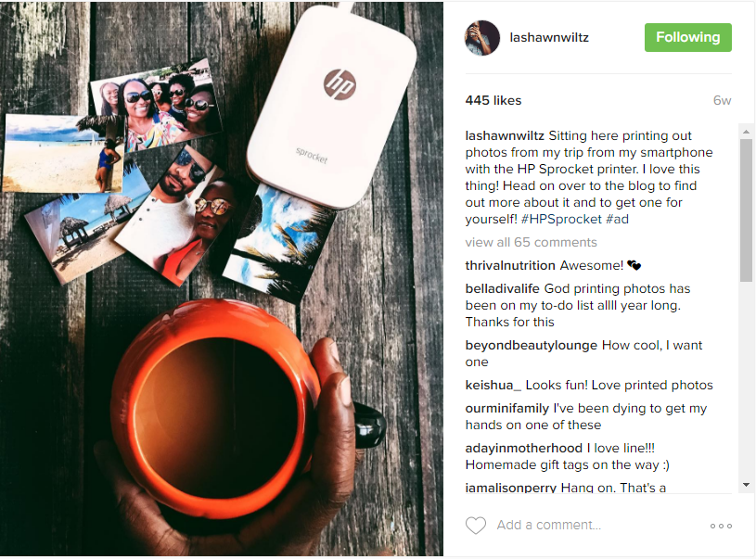The height and width of the screenshot is (559, 756).
Task: Click the comments scrollbar down arrow
Action: 746,485
